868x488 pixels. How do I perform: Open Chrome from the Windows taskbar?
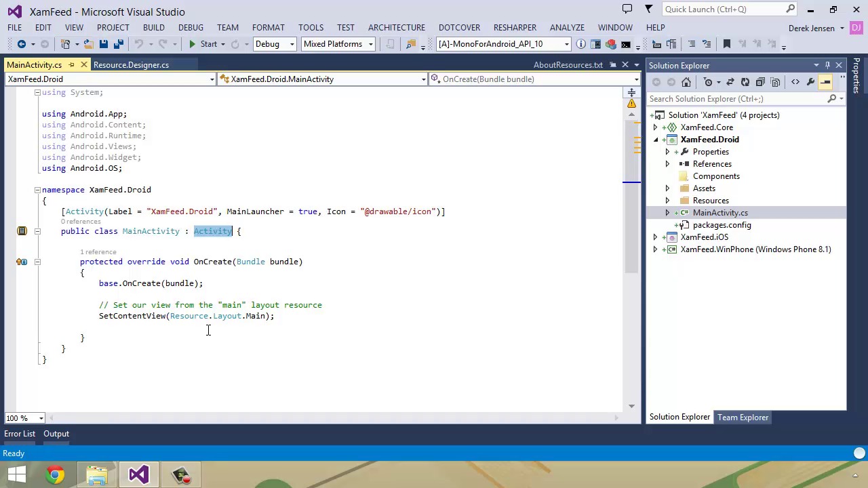56,474
